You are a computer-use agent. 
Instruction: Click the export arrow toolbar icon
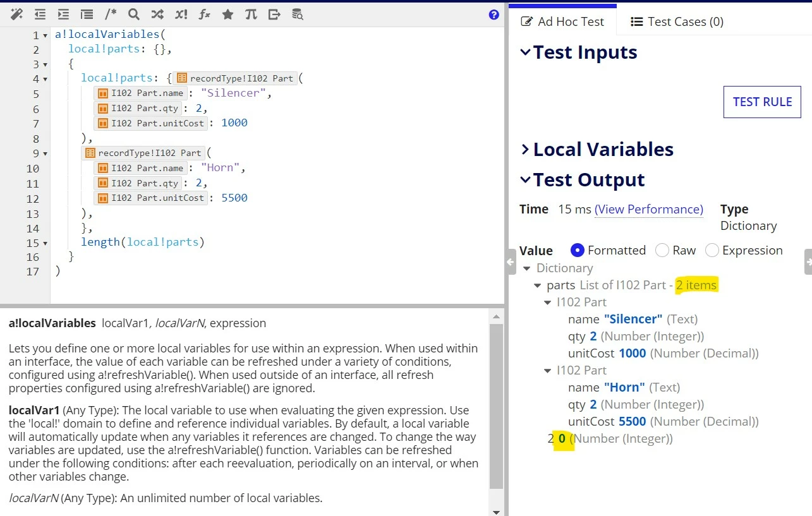pyautogui.click(x=274, y=14)
